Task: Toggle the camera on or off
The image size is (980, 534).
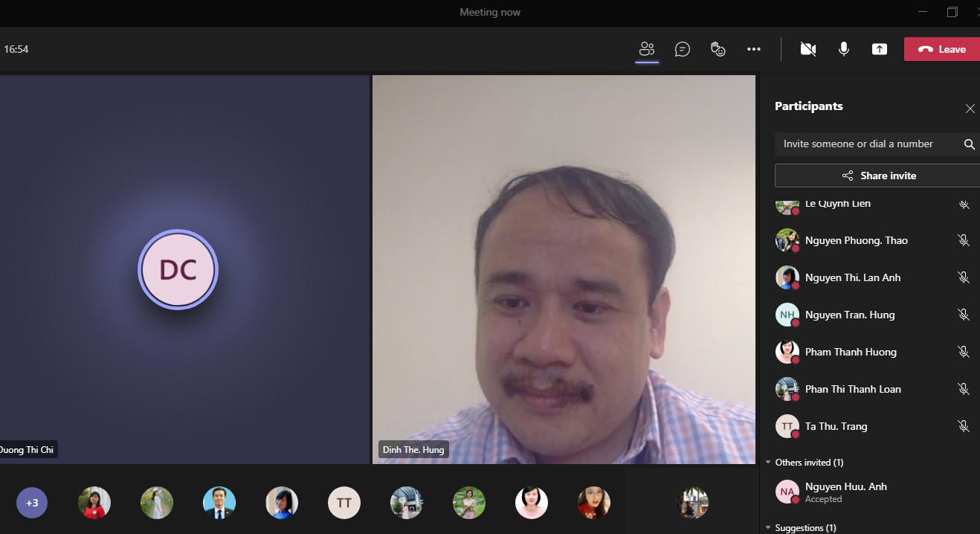Action: coord(807,49)
